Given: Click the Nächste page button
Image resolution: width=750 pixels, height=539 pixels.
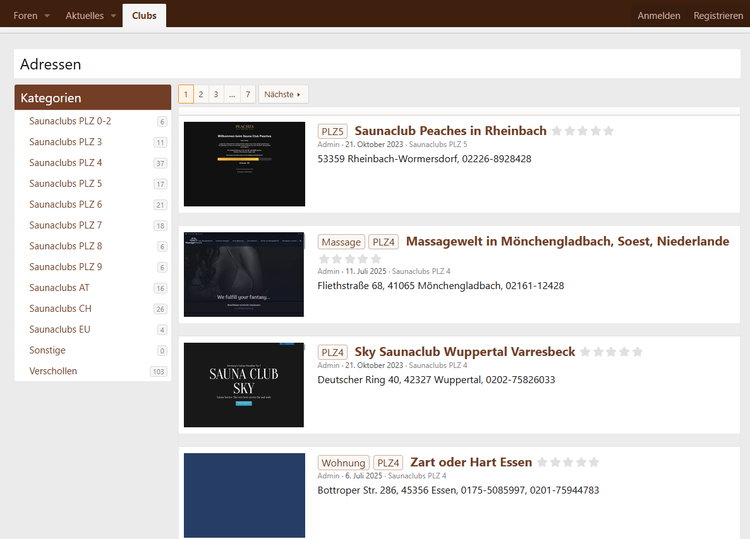Looking at the screenshot, I should [x=283, y=94].
